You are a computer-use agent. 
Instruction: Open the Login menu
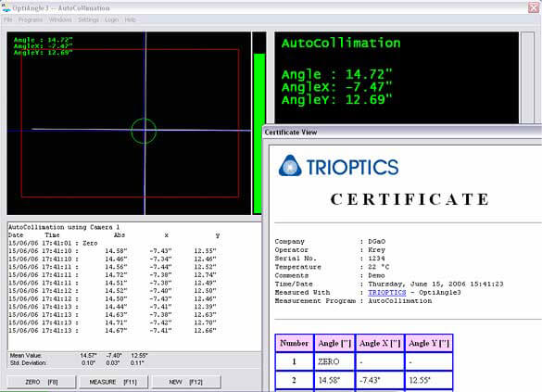click(111, 19)
